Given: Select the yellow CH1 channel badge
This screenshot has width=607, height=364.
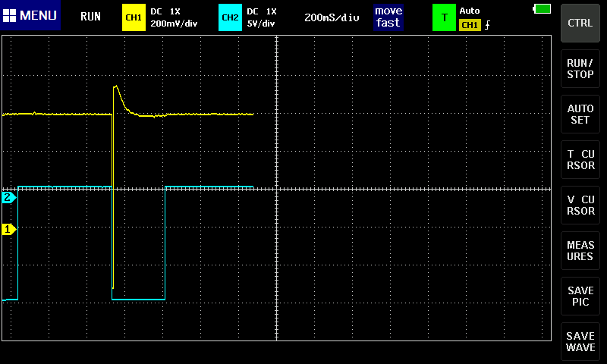Looking at the screenshot, I should click(133, 17).
